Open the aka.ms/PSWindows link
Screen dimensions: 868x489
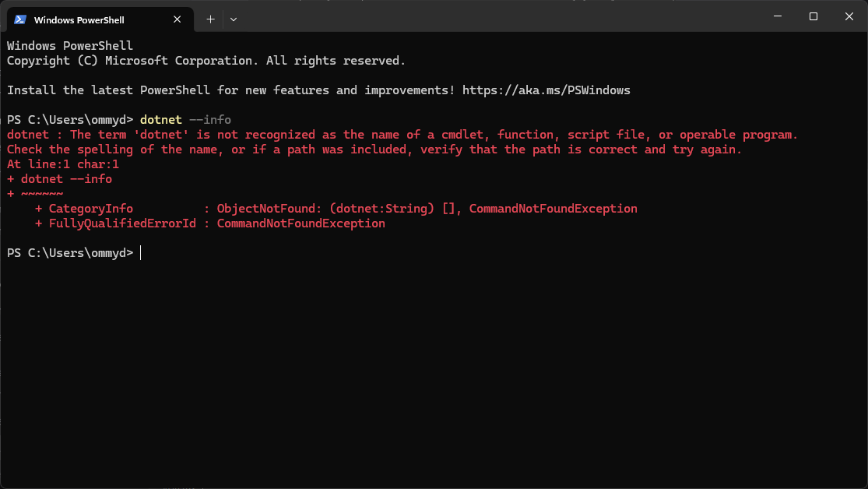546,90
